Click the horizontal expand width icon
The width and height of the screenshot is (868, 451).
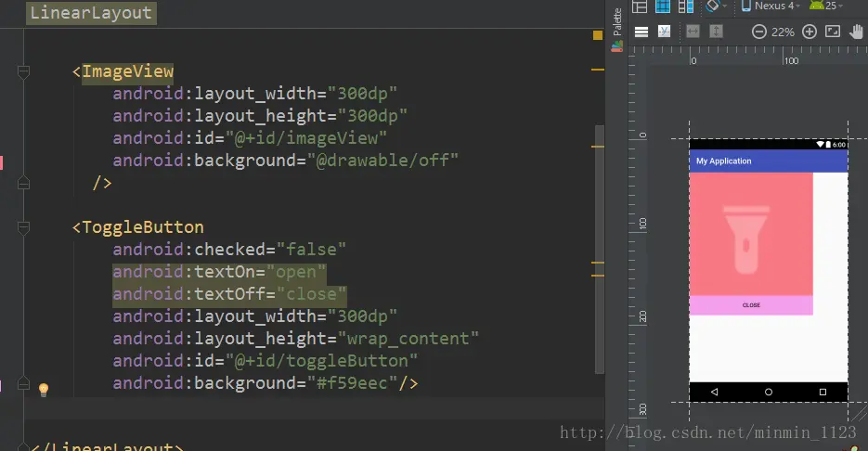[693, 32]
